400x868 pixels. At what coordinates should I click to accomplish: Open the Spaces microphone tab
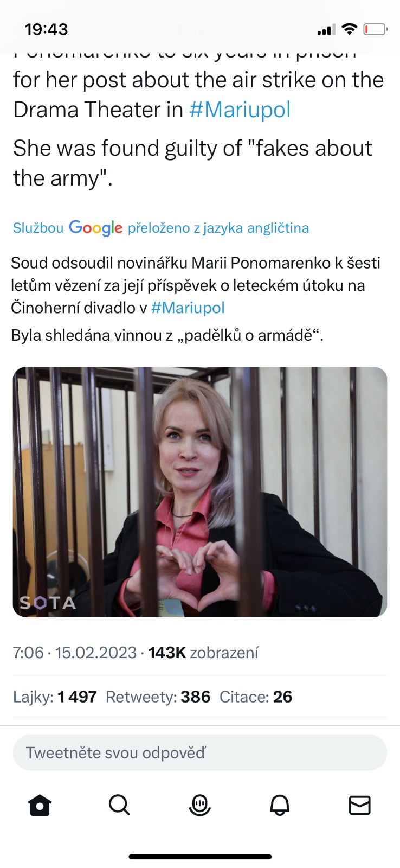coord(199,805)
